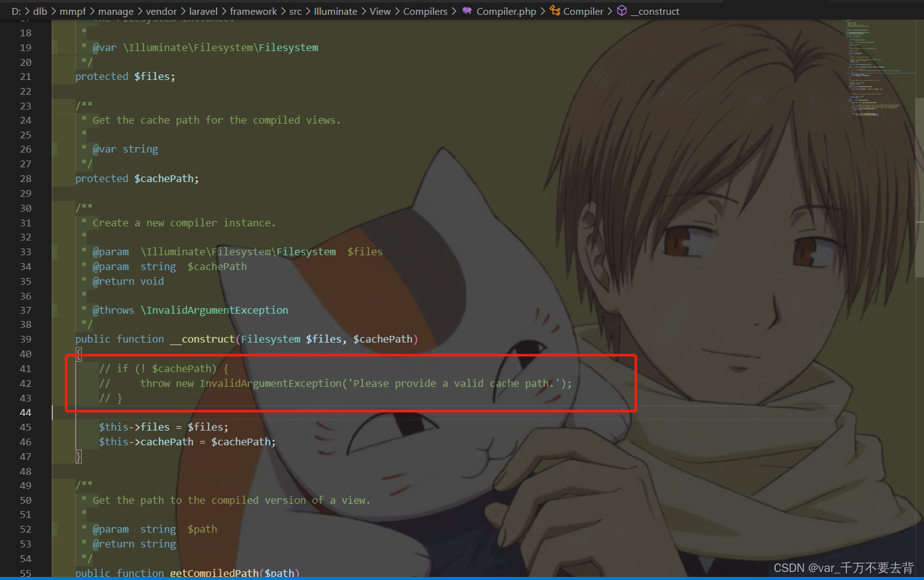The height and width of the screenshot is (580, 924).
Task: Open the View folder breadcrumb
Action: coord(380,11)
